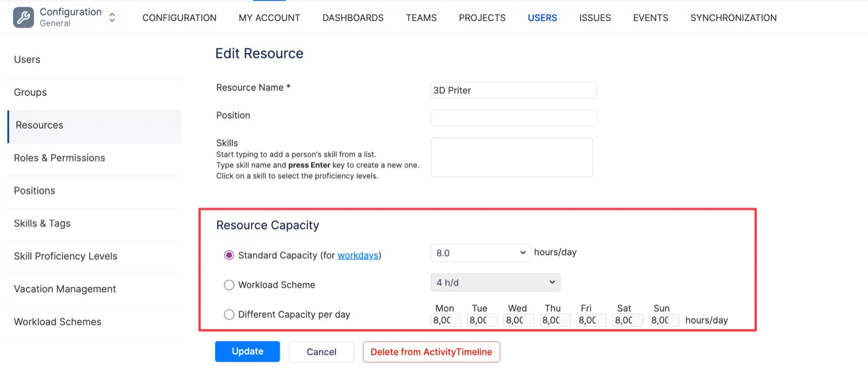Open the 4 h/d workload scheme dropdown
Image resolution: width=868 pixels, height=378 pixels.
(495, 282)
